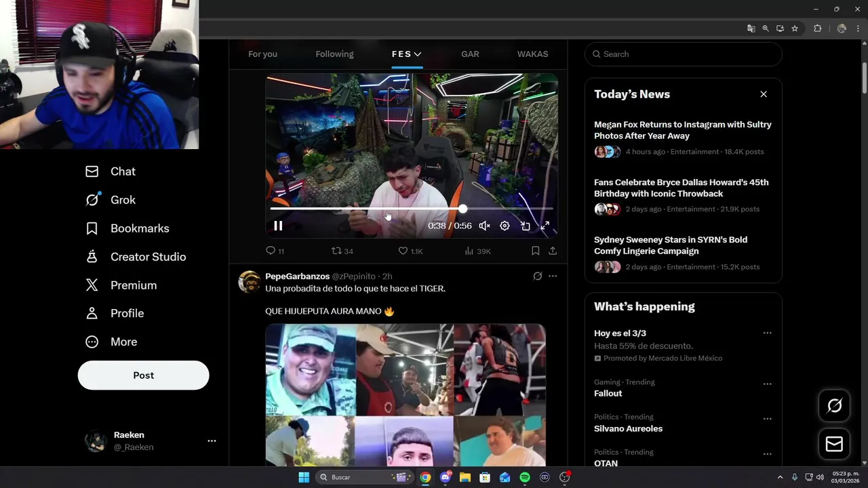Image resolution: width=868 pixels, height=488 pixels.
Task: Click the Post button
Action: coord(143,375)
